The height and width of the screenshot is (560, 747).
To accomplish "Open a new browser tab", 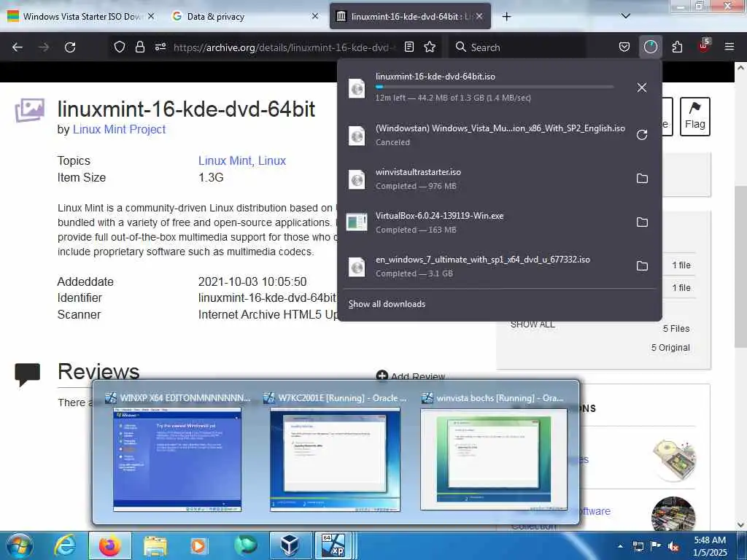I will coord(506,17).
